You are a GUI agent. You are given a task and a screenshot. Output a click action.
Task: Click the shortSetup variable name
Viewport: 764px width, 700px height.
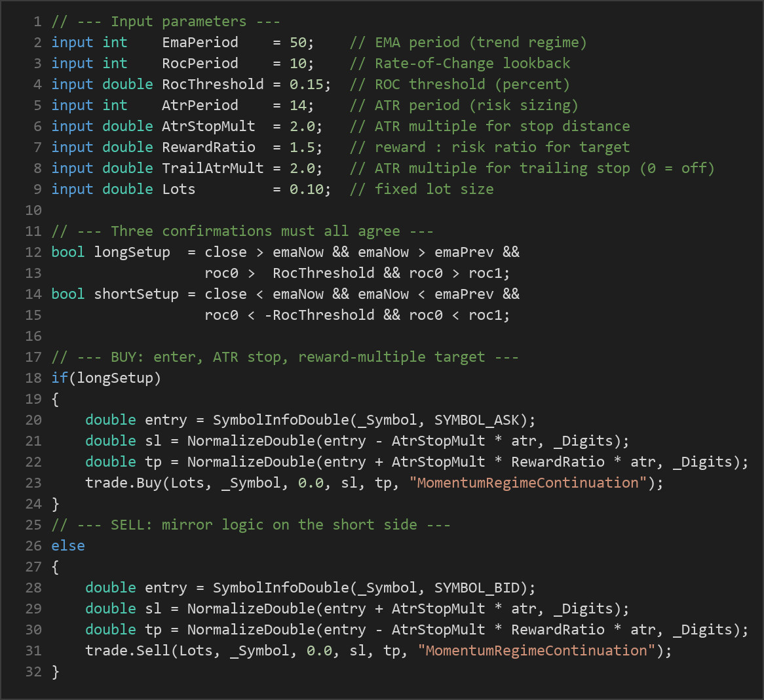click(136, 294)
